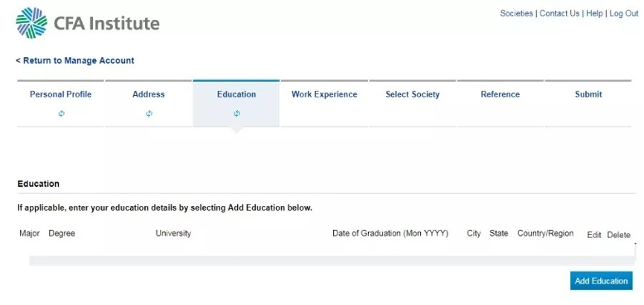Click the University column header
The height and width of the screenshot is (305, 644).
[x=173, y=234]
